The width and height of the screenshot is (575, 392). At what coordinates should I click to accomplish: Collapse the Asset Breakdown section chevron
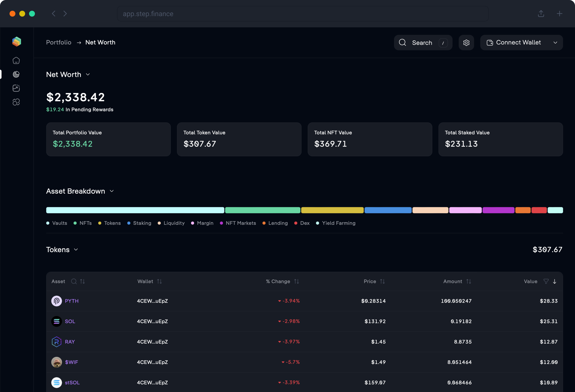[112, 191]
